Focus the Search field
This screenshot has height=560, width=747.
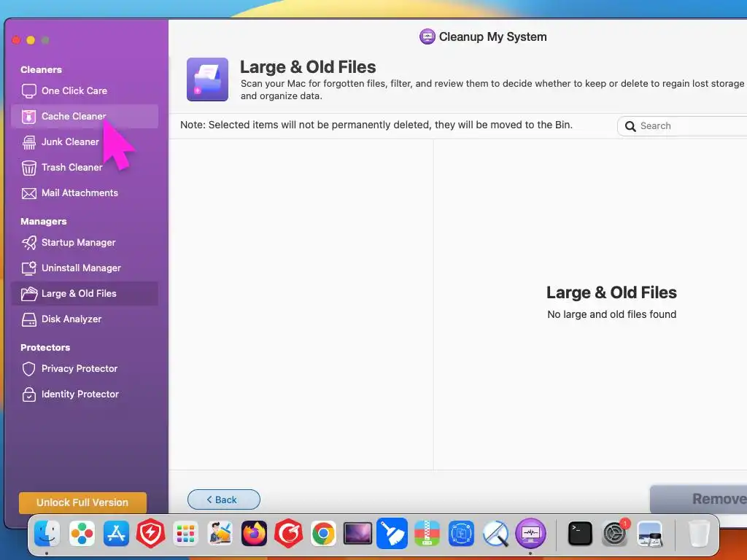pyautogui.click(x=682, y=126)
